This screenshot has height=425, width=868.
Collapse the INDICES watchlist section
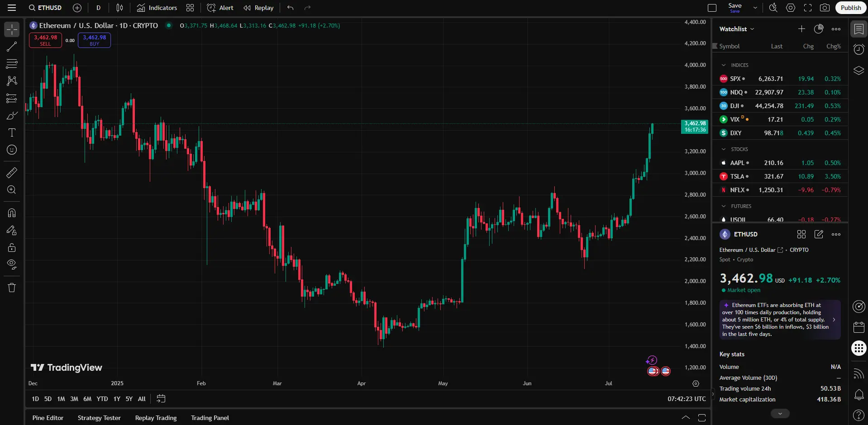pos(724,65)
